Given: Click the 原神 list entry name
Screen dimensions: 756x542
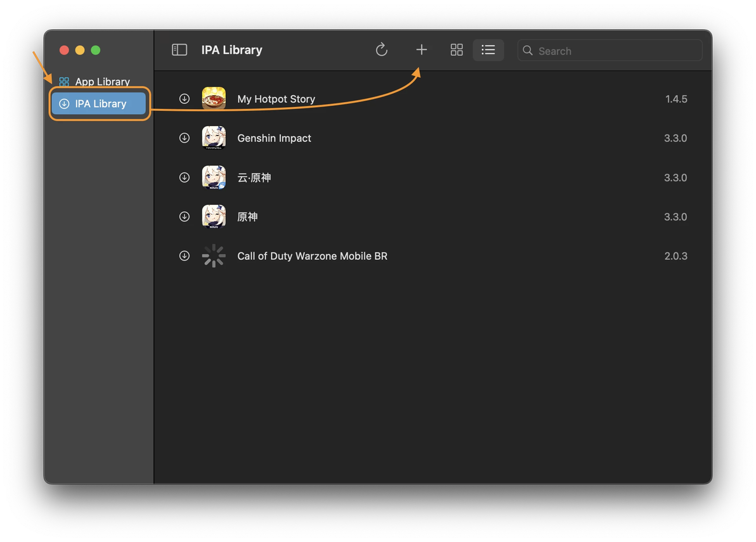Looking at the screenshot, I should point(247,217).
